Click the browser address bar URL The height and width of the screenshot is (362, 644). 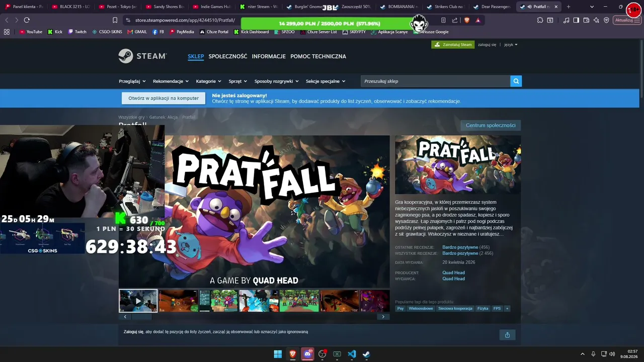pos(185,20)
